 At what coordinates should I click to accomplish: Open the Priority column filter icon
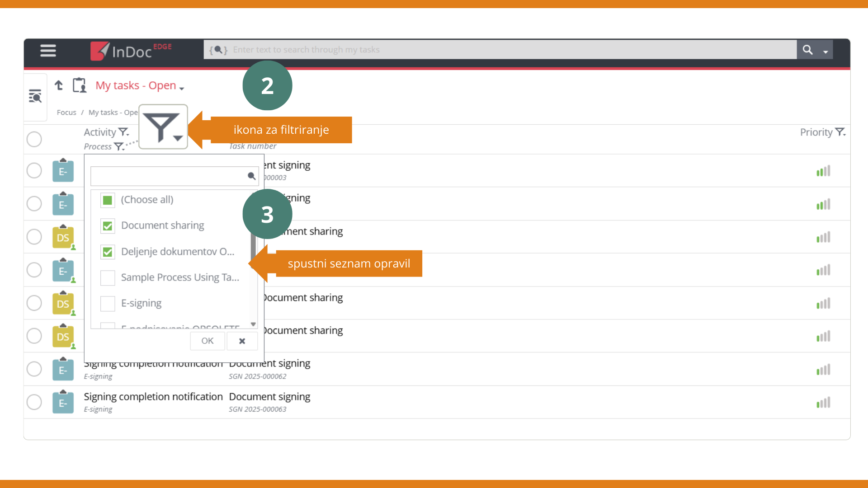pos(840,132)
